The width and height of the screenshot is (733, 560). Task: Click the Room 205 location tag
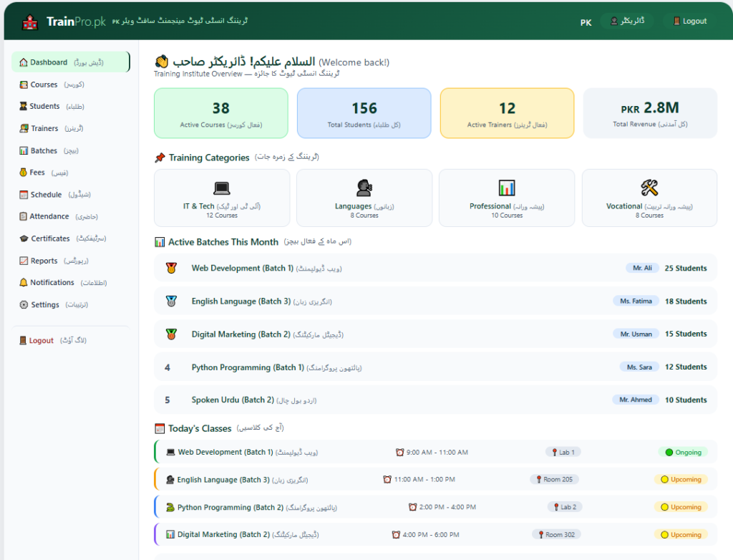tap(555, 480)
